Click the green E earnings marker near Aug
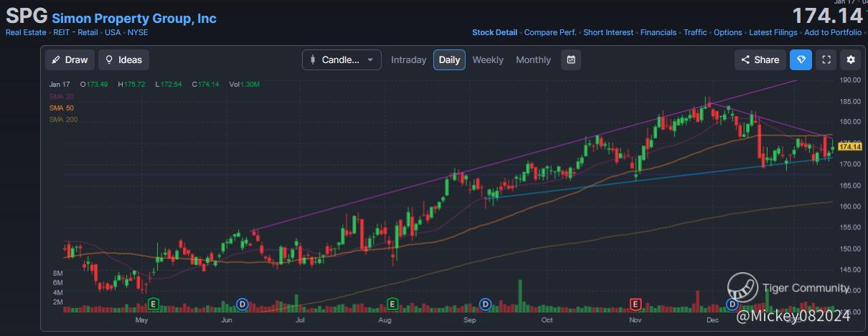 (392, 304)
